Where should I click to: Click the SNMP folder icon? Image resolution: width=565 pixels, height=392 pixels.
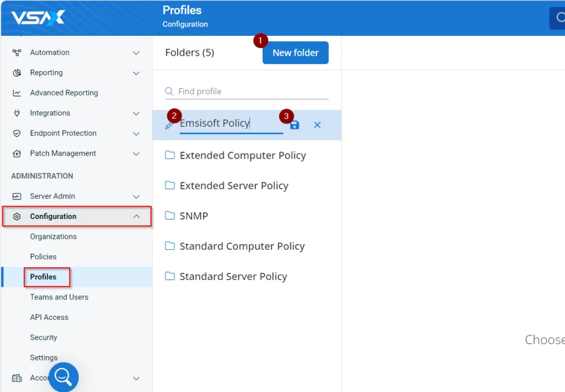[x=170, y=216]
